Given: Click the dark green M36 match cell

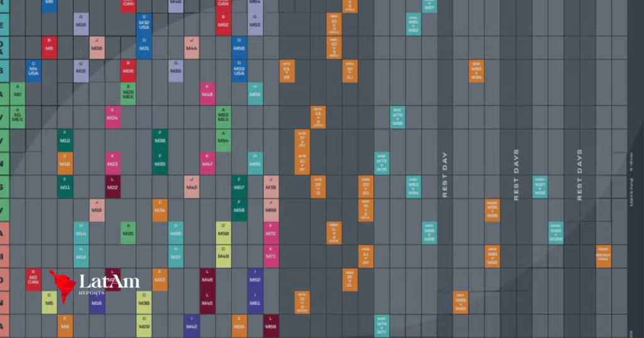Looking at the screenshot, I should (x=160, y=140).
